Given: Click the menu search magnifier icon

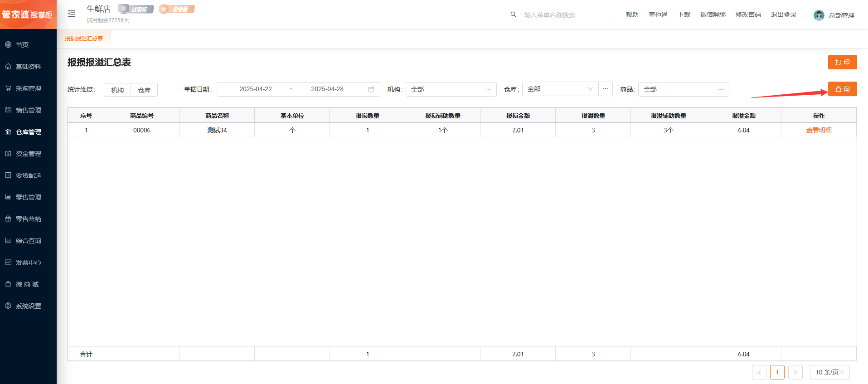Looking at the screenshot, I should (514, 15).
